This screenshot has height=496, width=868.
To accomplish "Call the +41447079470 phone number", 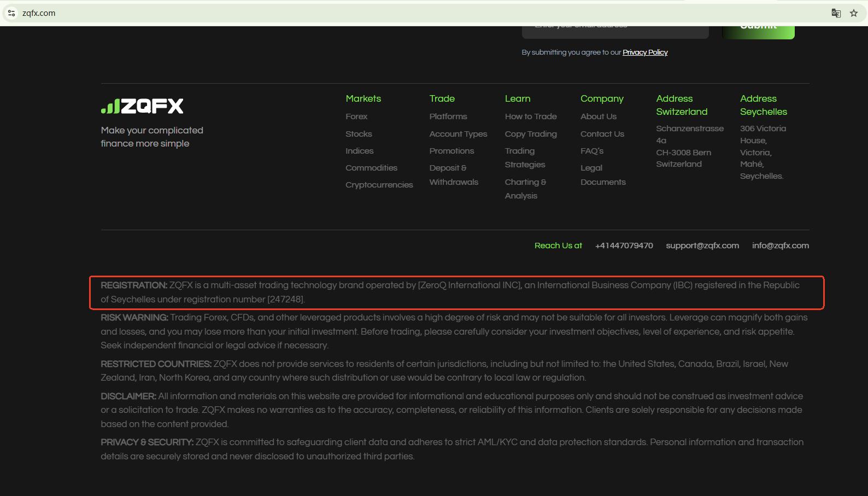I will click(624, 246).
